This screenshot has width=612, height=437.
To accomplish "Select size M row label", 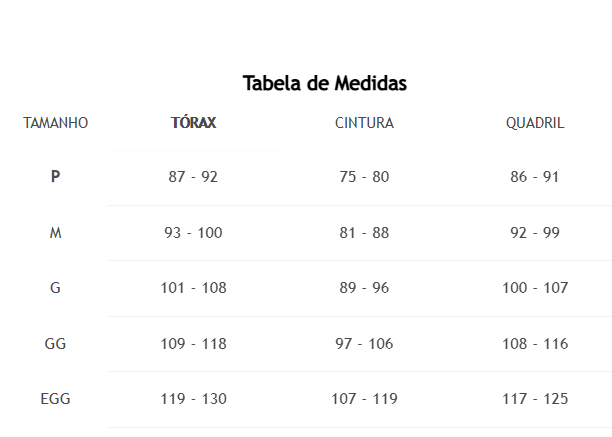I will pyautogui.click(x=56, y=233).
